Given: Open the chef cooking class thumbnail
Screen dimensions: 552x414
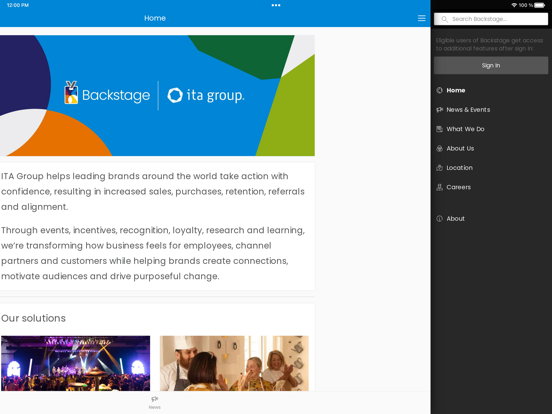Looking at the screenshot, I should tap(234, 363).
